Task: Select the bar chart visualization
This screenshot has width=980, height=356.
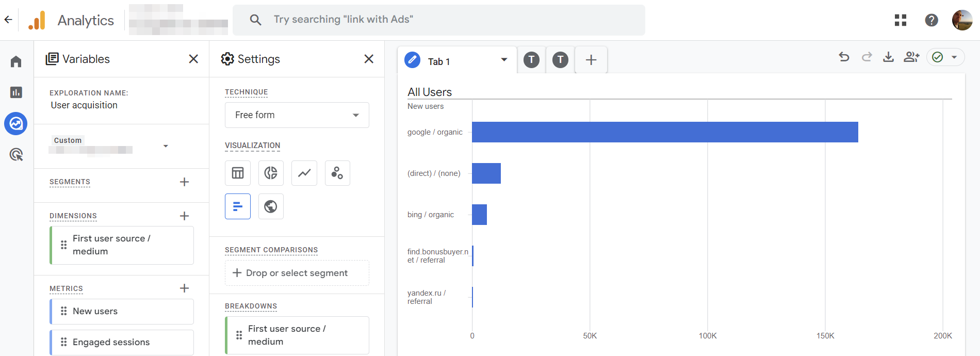Action: tap(238, 206)
